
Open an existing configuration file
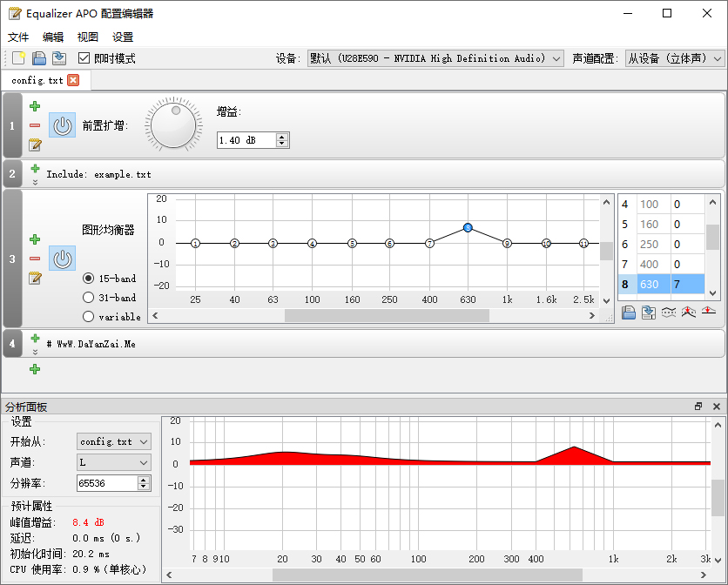pos(38,58)
